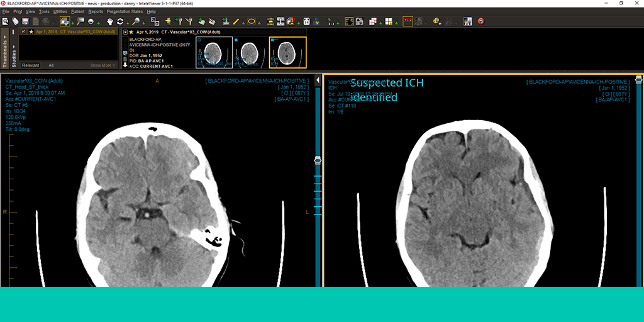Image resolution: width=644 pixels, height=322 pixels.
Task: Toggle the blue checkbox on ICH thumbnail
Action: tap(273, 40)
